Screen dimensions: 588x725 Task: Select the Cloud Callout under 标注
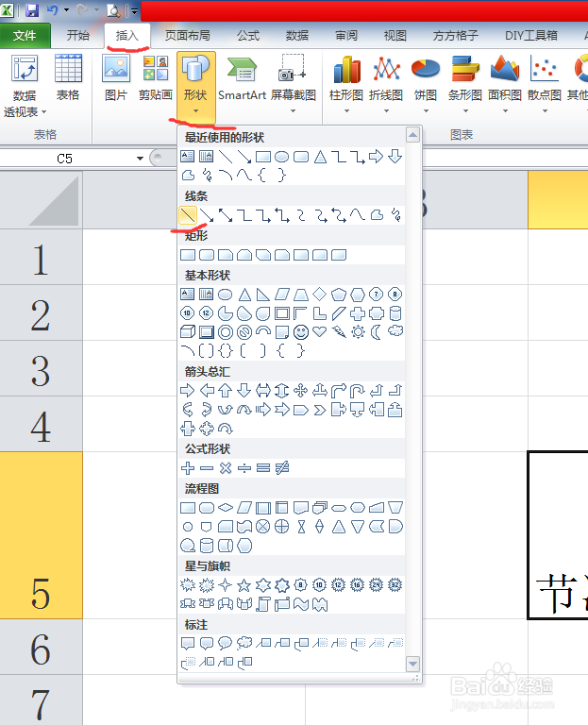(244, 643)
